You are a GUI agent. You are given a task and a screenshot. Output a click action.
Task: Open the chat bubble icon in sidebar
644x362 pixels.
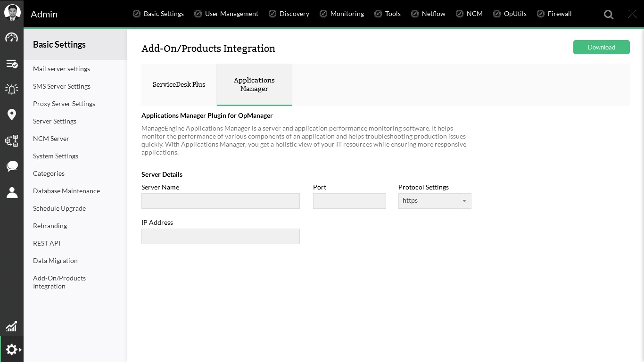[x=12, y=166]
